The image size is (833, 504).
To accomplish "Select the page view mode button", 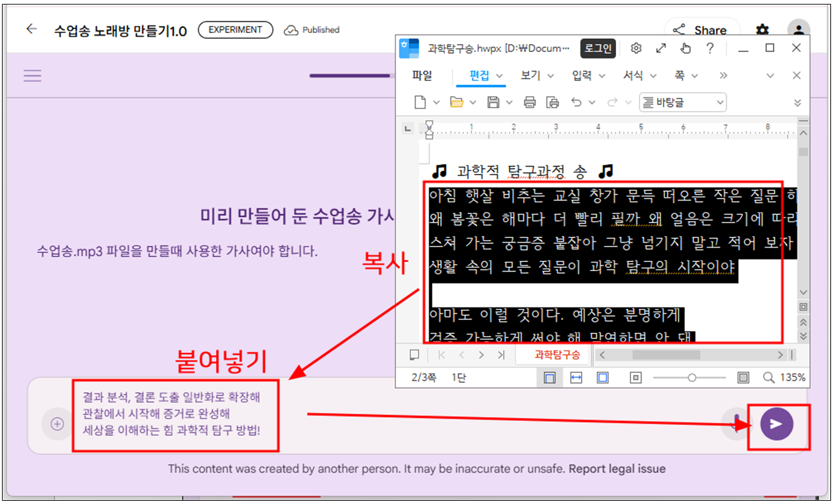I will pos(550,378).
